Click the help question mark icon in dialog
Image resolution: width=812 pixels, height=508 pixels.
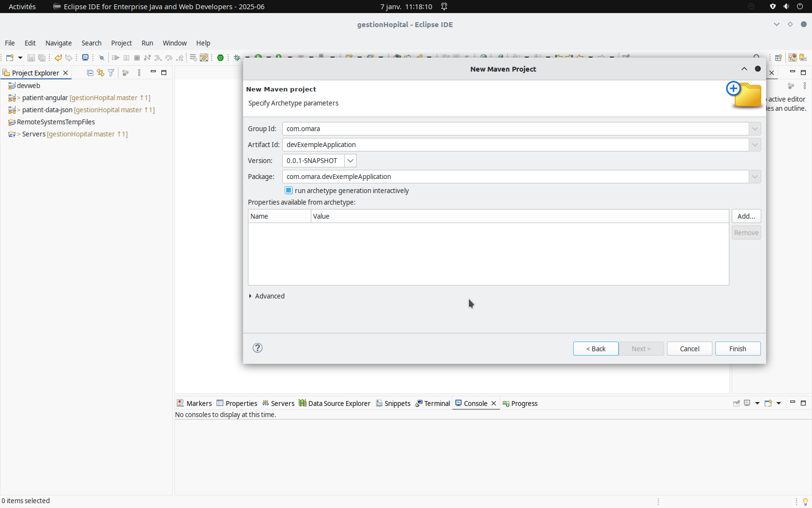pyautogui.click(x=258, y=348)
